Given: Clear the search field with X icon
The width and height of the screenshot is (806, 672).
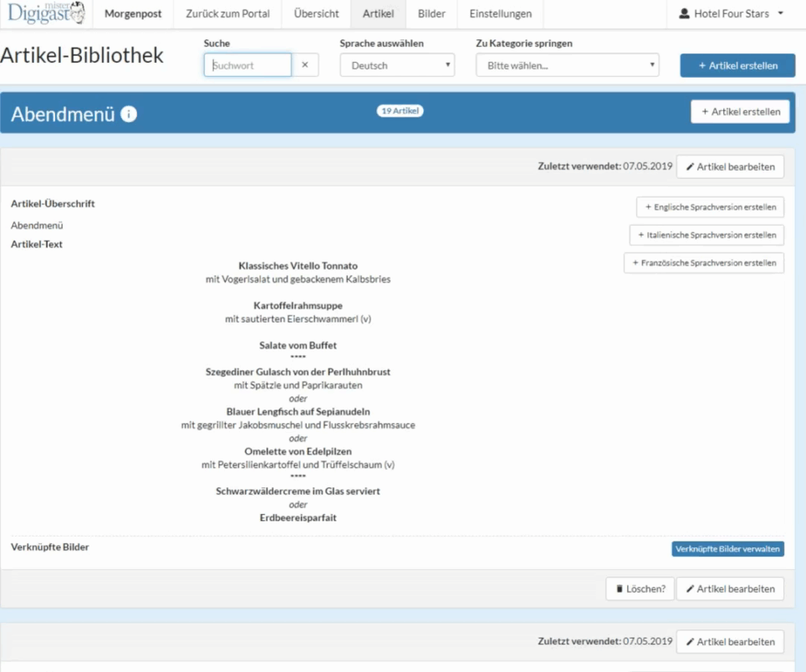Looking at the screenshot, I should point(305,65).
